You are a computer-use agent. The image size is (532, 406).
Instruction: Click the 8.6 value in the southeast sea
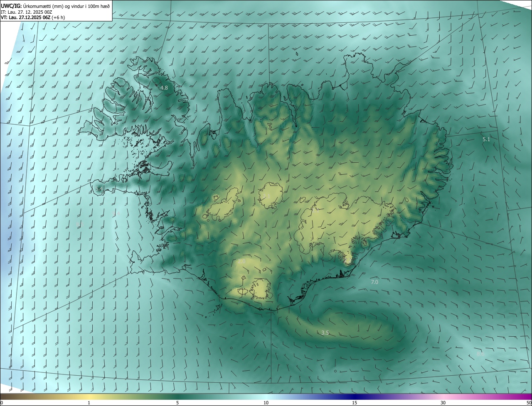pyautogui.click(x=480, y=355)
